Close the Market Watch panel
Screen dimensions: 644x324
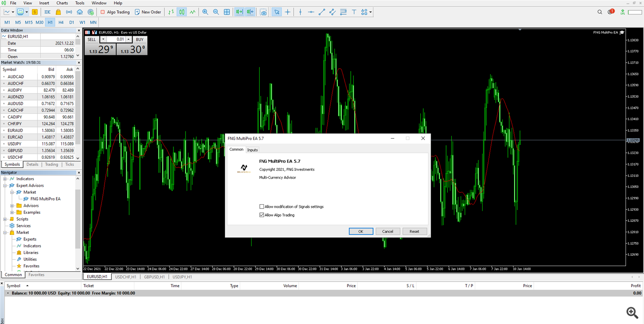[x=79, y=63]
